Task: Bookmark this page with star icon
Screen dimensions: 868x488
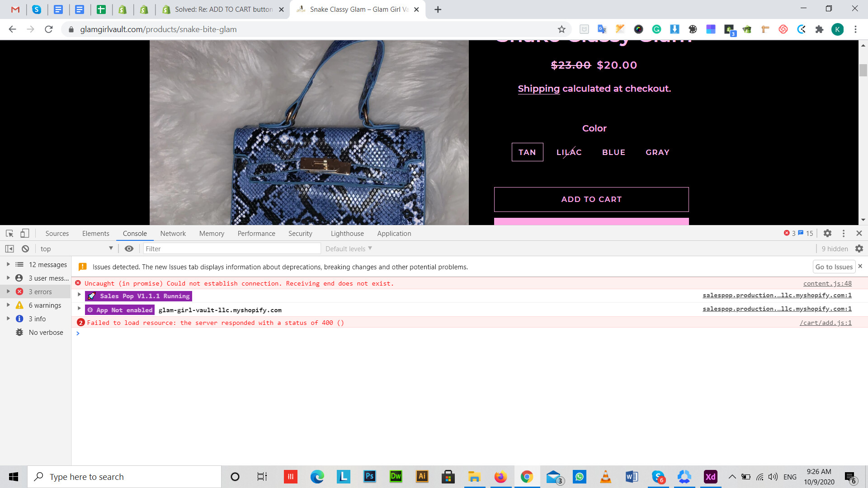Action: pos(561,29)
